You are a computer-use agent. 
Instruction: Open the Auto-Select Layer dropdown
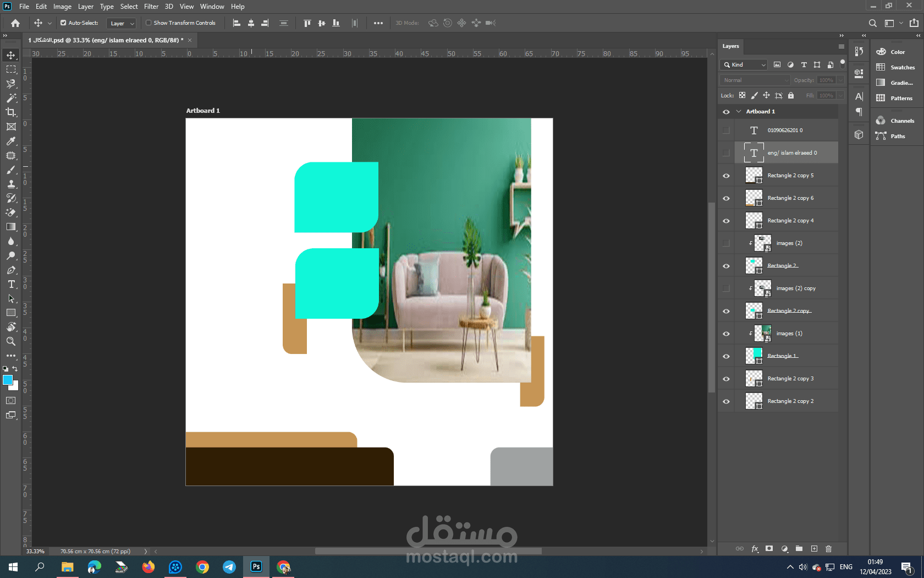122,24
